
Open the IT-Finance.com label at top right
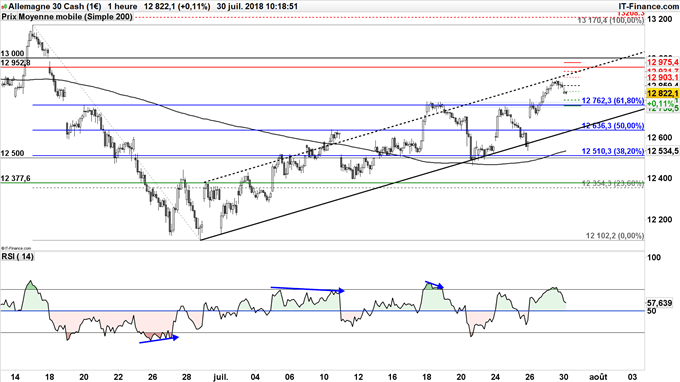648,7
